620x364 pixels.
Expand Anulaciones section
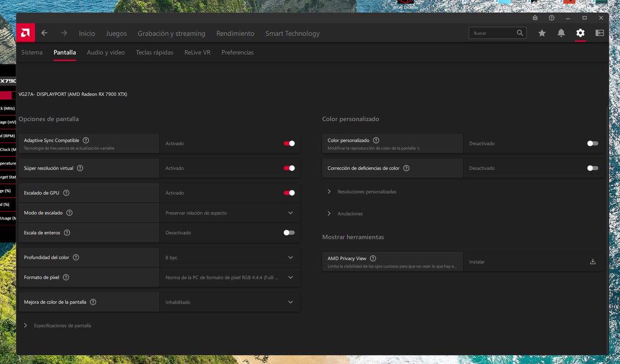point(345,213)
